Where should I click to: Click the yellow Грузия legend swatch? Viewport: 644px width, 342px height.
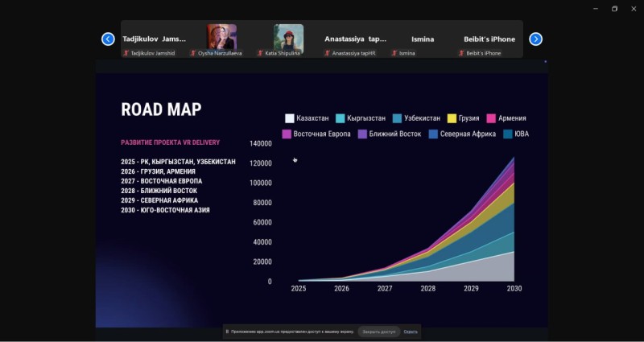[x=452, y=118]
